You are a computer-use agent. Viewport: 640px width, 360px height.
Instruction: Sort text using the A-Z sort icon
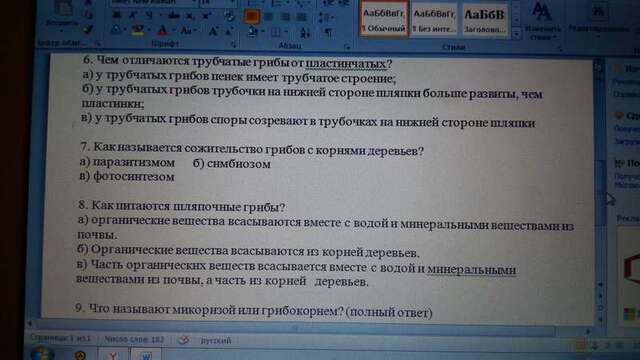305,32
